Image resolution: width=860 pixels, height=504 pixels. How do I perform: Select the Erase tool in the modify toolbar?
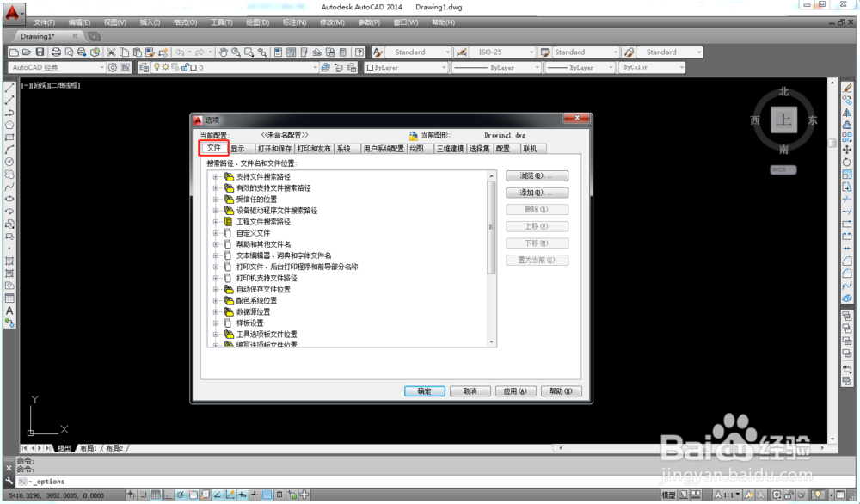(x=847, y=88)
